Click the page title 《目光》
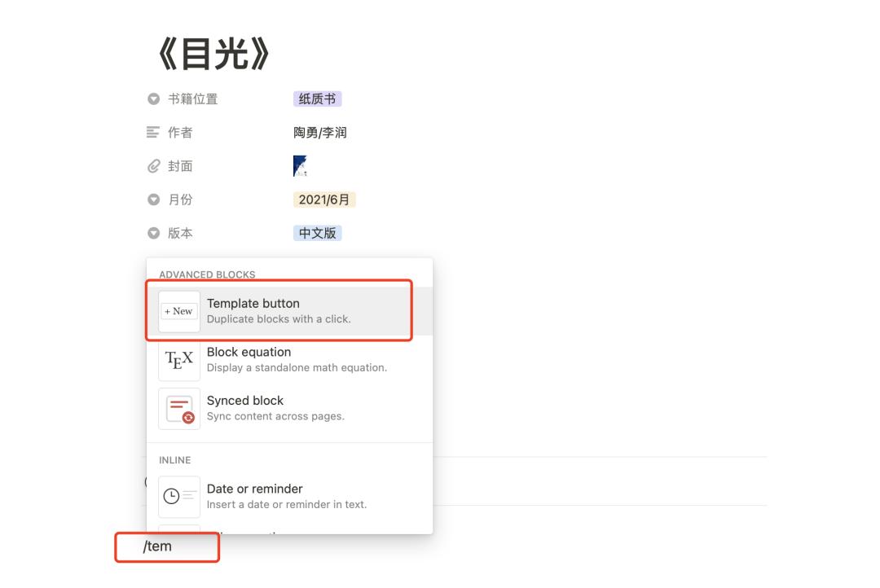Screen dimensions: 880x588 click(x=212, y=53)
